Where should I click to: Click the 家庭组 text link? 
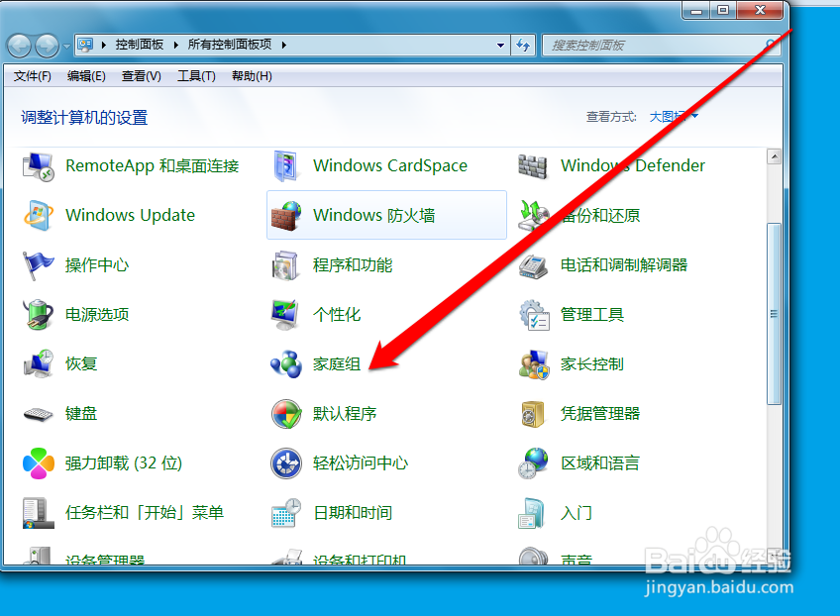click(x=337, y=364)
